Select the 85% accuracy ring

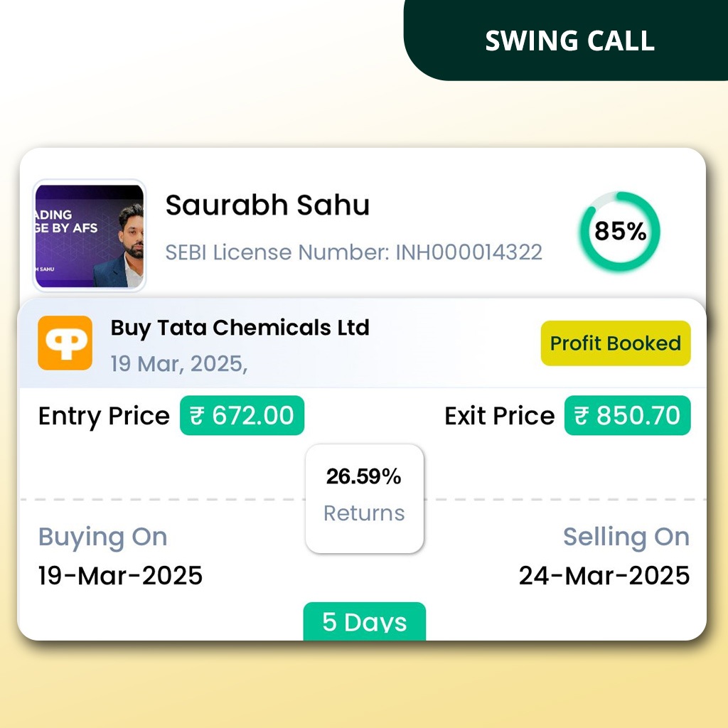620,231
